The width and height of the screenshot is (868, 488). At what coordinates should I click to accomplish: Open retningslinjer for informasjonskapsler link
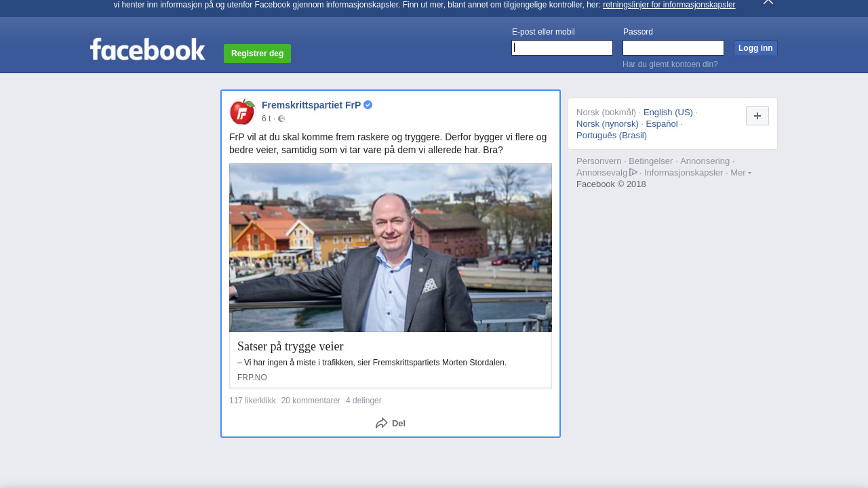669,5
